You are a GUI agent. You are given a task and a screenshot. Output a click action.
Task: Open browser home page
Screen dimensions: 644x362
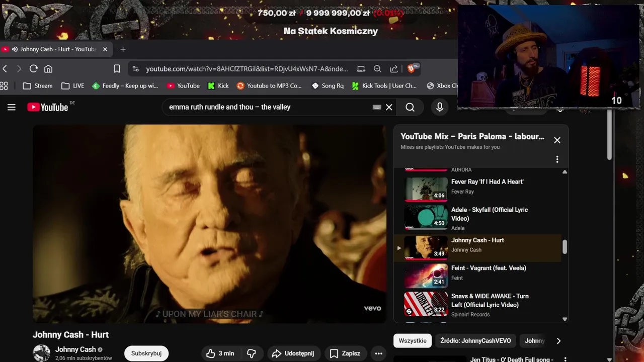pyautogui.click(x=48, y=69)
